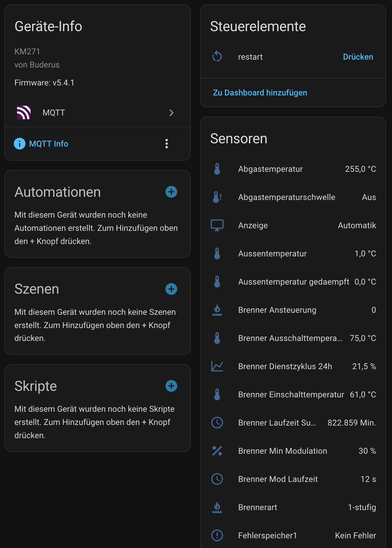Click the restart icon in Steuerelemente

[217, 56]
